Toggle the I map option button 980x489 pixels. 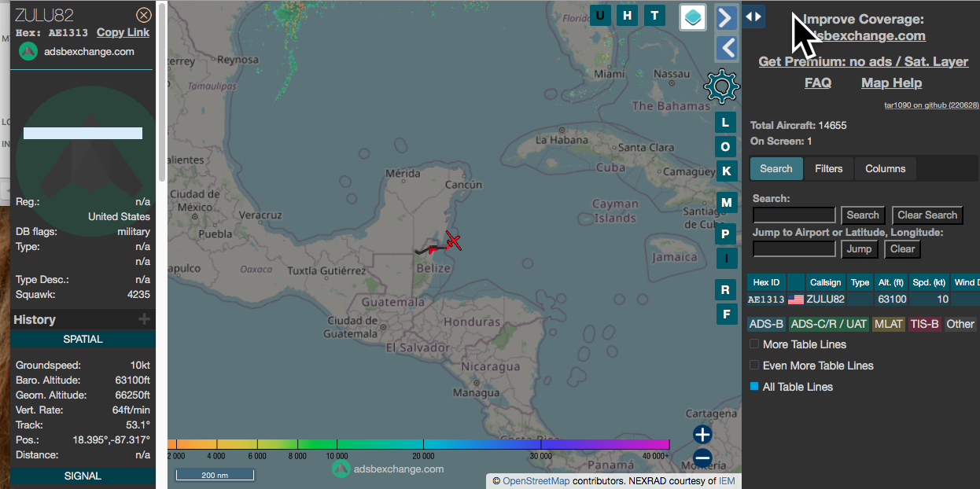pos(726,258)
